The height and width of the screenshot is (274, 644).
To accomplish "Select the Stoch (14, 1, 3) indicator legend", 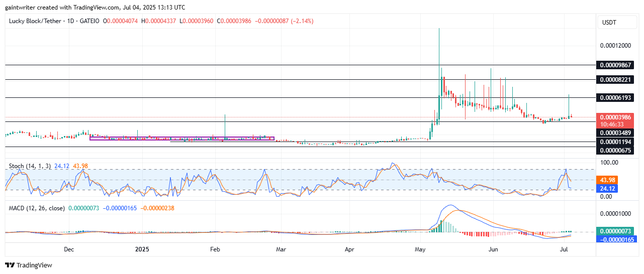I will coord(30,166).
